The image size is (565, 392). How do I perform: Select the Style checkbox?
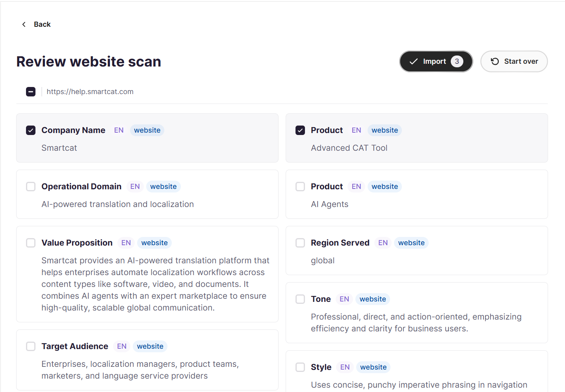coord(300,367)
